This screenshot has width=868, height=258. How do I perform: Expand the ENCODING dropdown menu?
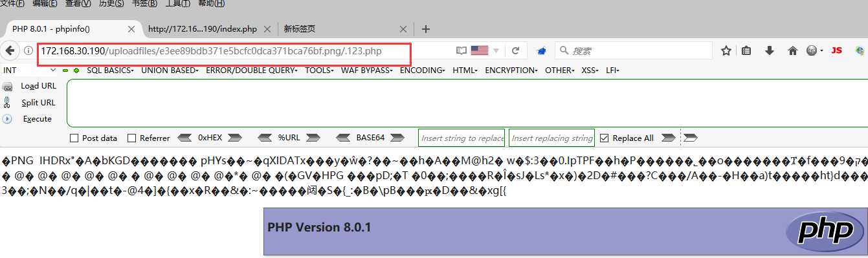pos(422,70)
